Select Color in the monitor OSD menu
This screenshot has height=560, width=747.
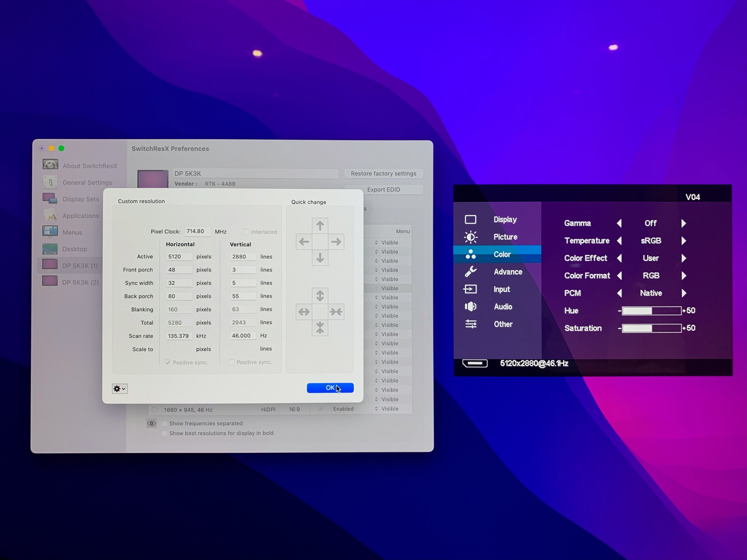[502, 254]
